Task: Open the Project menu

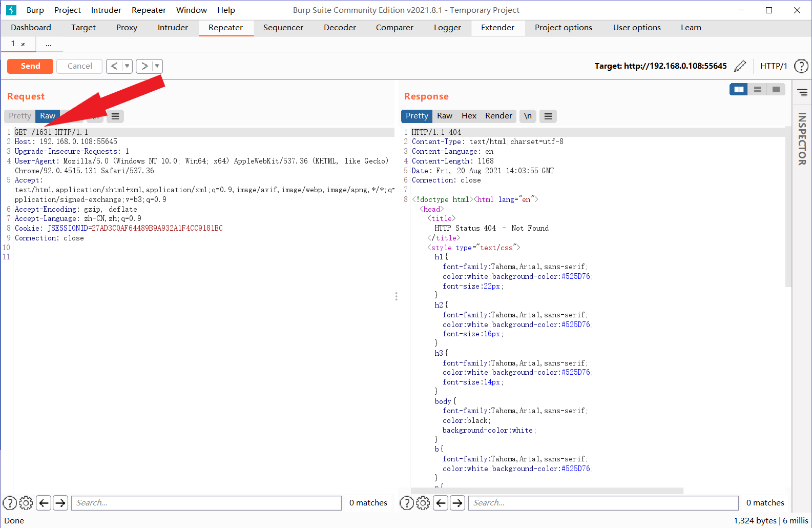Action: point(68,10)
